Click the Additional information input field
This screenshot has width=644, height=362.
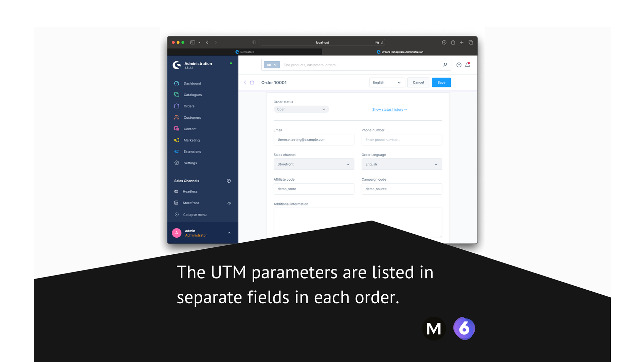coord(357,222)
